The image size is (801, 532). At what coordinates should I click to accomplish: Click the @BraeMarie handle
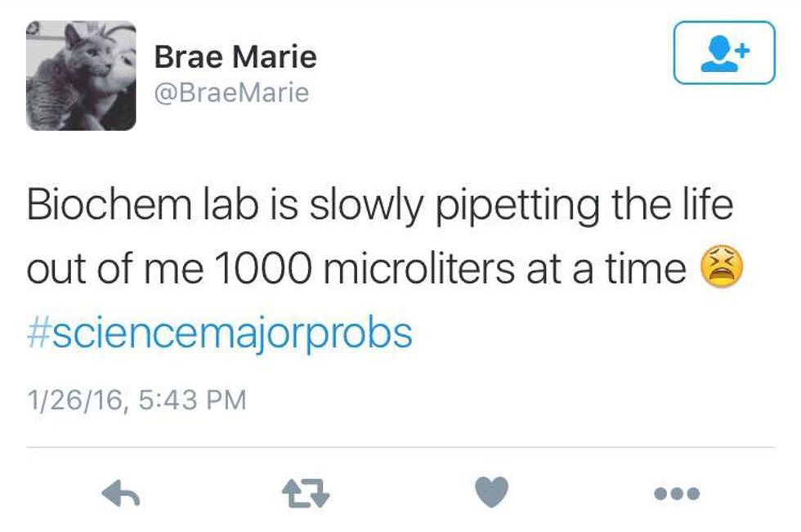(231, 92)
